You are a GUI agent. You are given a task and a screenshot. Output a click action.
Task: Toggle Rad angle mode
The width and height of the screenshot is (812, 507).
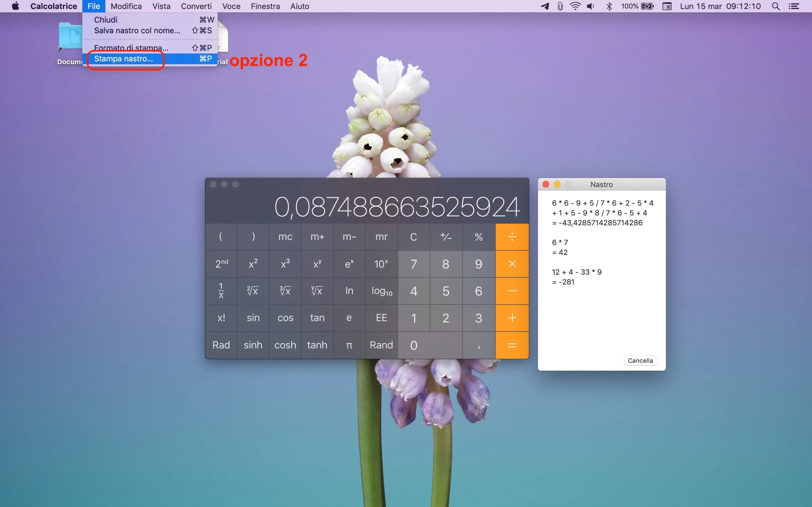[x=221, y=345]
